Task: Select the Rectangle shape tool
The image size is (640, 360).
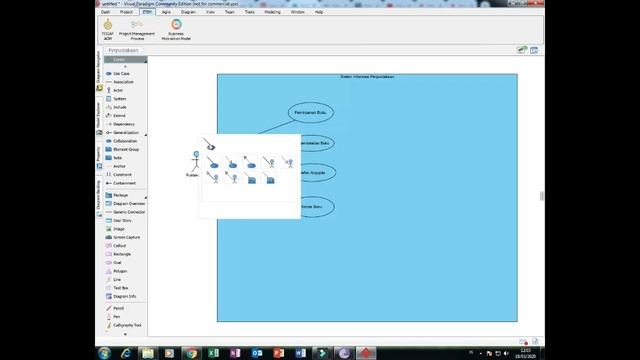Action: pos(122,254)
